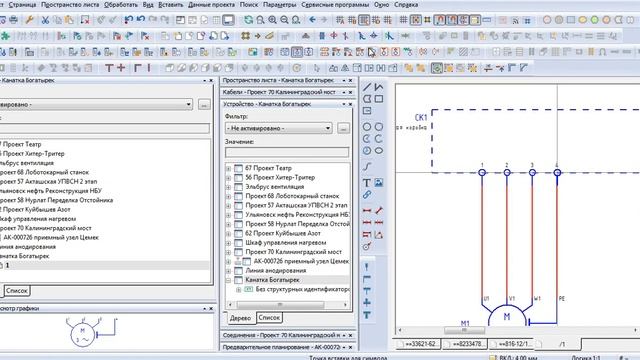The width and height of the screenshot is (640, 360).
Task: Insert a hyperlink with chain icon
Action: (x=367, y=195)
